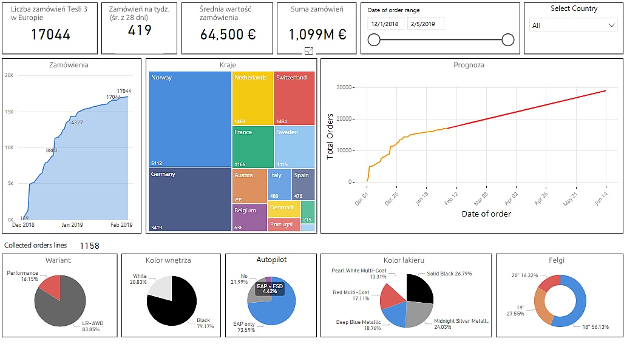Click the focus mode icon under Suma zamówień
The width and height of the screenshot is (624, 364).
(308, 51)
